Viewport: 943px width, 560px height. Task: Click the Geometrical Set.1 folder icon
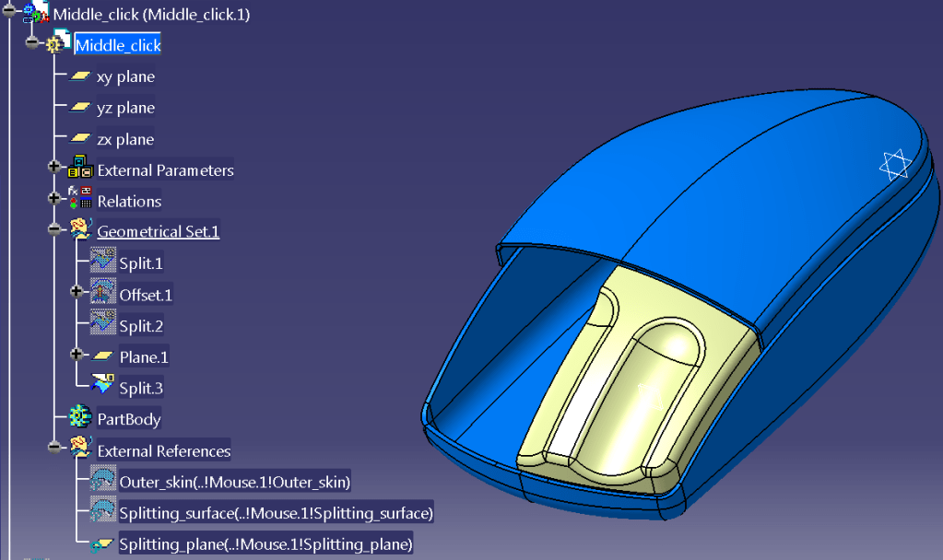tap(81, 231)
